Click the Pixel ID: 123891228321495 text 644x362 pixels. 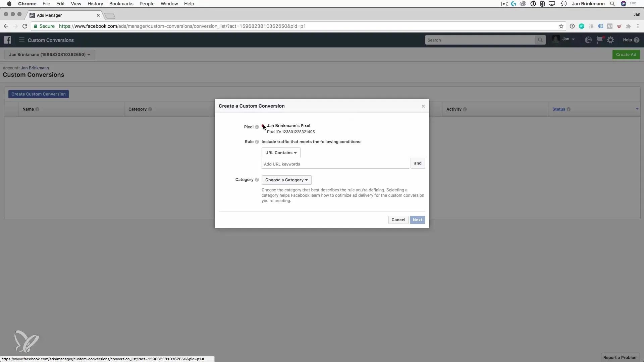click(291, 132)
